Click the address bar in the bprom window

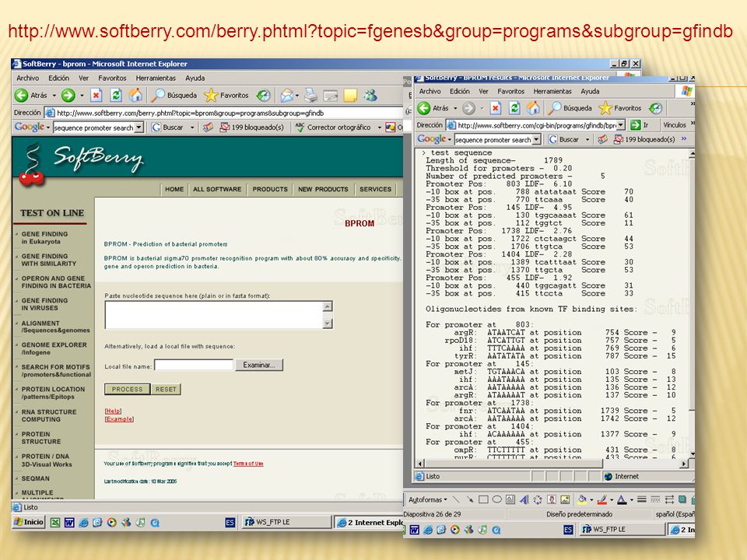pos(224,113)
